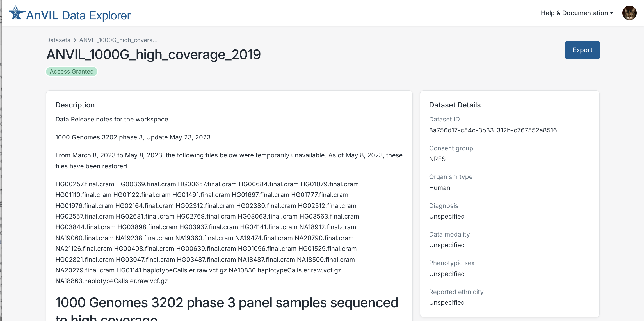The image size is (644, 321).
Task: Click the AnVIL star logo icon
Action: [x=17, y=13]
